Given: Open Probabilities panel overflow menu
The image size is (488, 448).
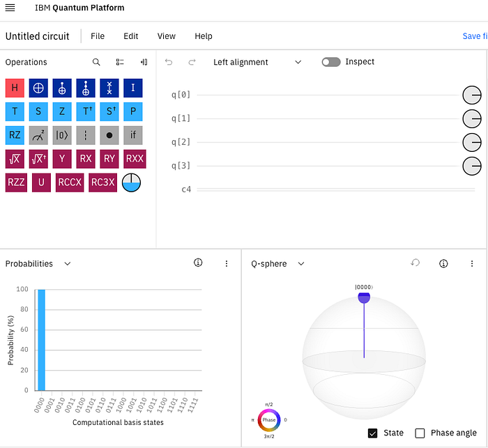Looking at the screenshot, I should pos(227,263).
